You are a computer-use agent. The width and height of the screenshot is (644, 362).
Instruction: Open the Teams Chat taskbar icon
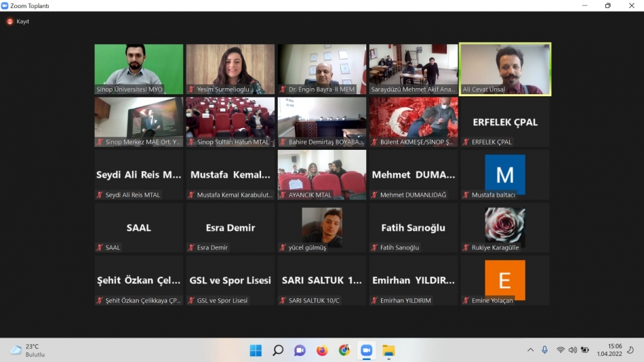point(300,350)
